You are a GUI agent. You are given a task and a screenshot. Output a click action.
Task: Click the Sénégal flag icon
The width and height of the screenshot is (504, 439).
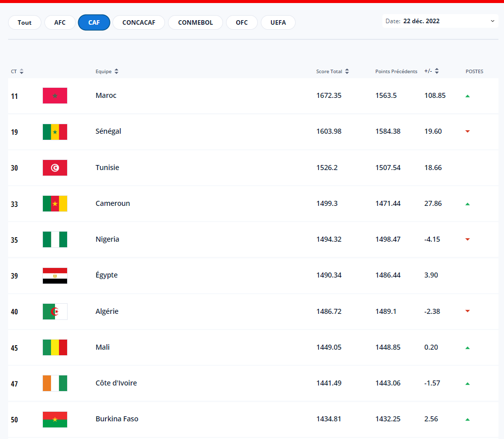(55, 132)
